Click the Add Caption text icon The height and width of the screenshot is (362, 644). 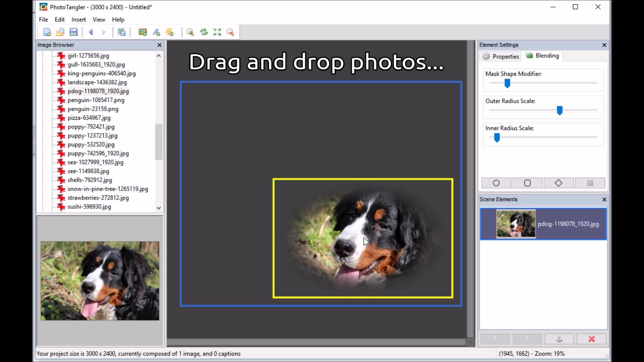pyautogui.click(x=156, y=32)
